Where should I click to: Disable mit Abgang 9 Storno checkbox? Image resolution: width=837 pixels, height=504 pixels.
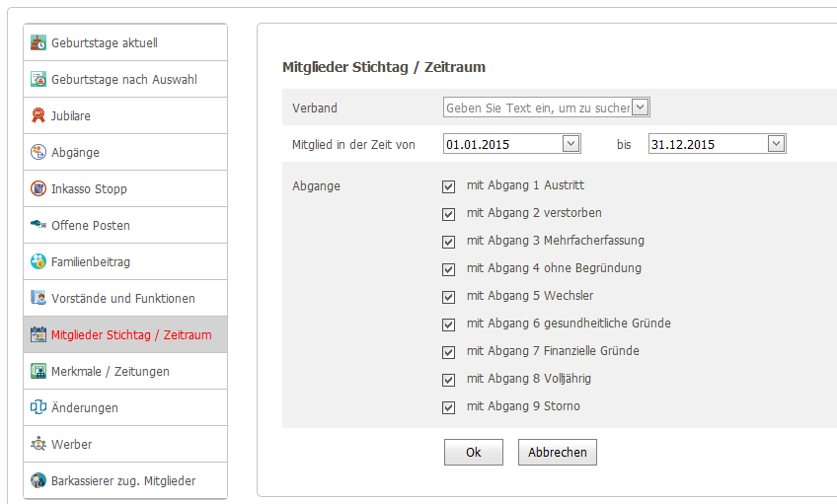[x=448, y=407]
